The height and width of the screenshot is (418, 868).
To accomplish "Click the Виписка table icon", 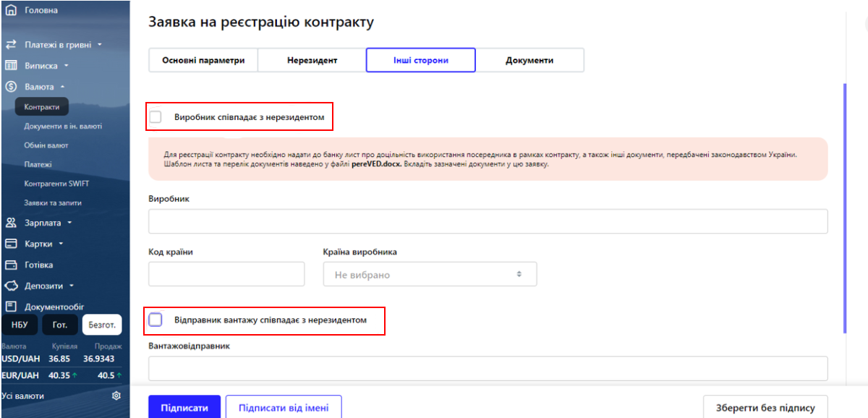I will (x=11, y=66).
